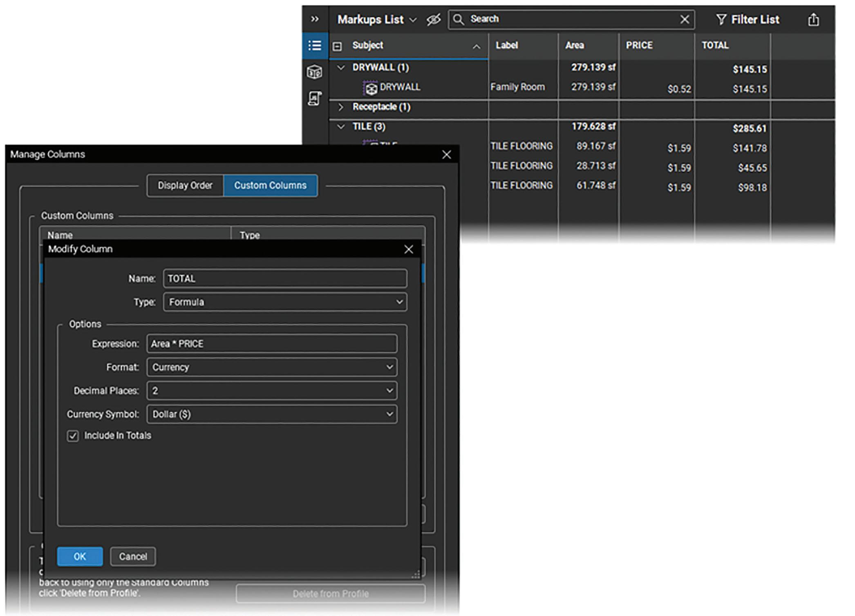This screenshot has width=855, height=616.
Task: Click the Family Room label cell
Action: (x=518, y=87)
